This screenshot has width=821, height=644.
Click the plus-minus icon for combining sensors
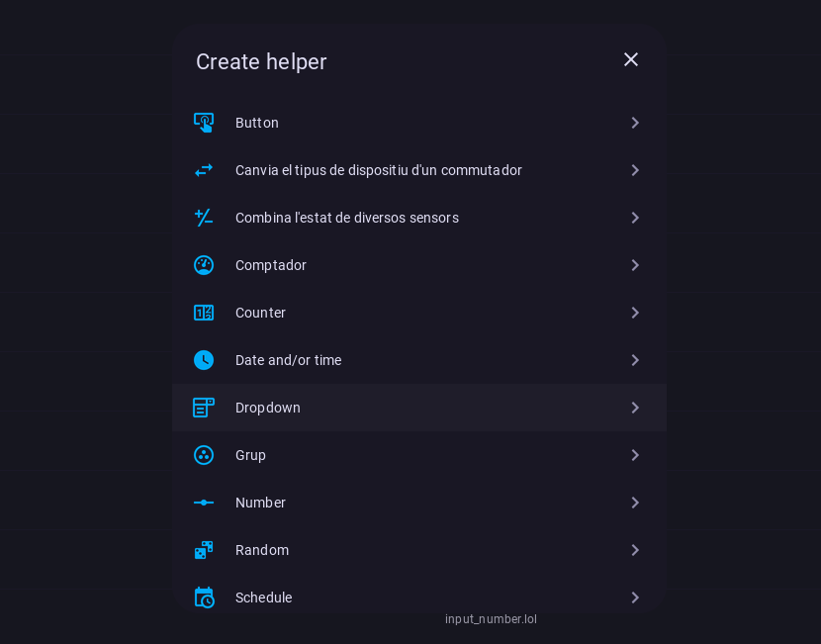204,218
